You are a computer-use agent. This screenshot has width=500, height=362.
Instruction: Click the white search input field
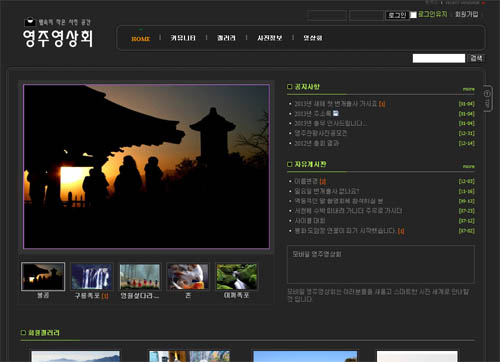click(439, 58)
